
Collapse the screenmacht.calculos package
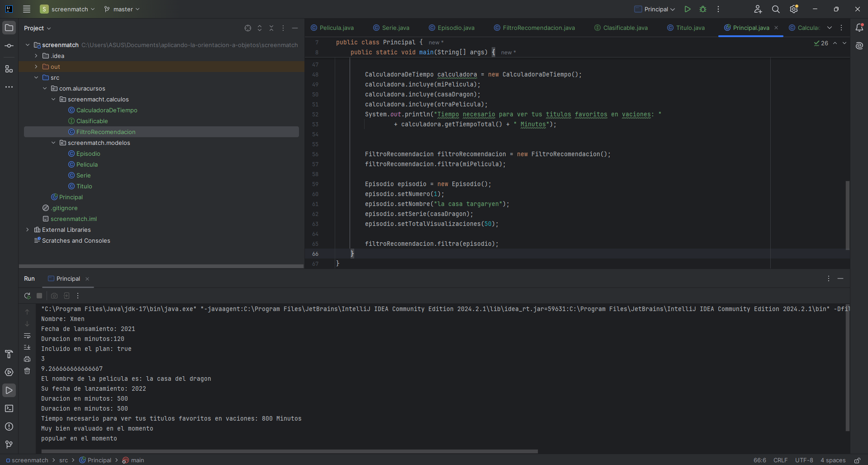pyautogui.click(x=53, y=99)
